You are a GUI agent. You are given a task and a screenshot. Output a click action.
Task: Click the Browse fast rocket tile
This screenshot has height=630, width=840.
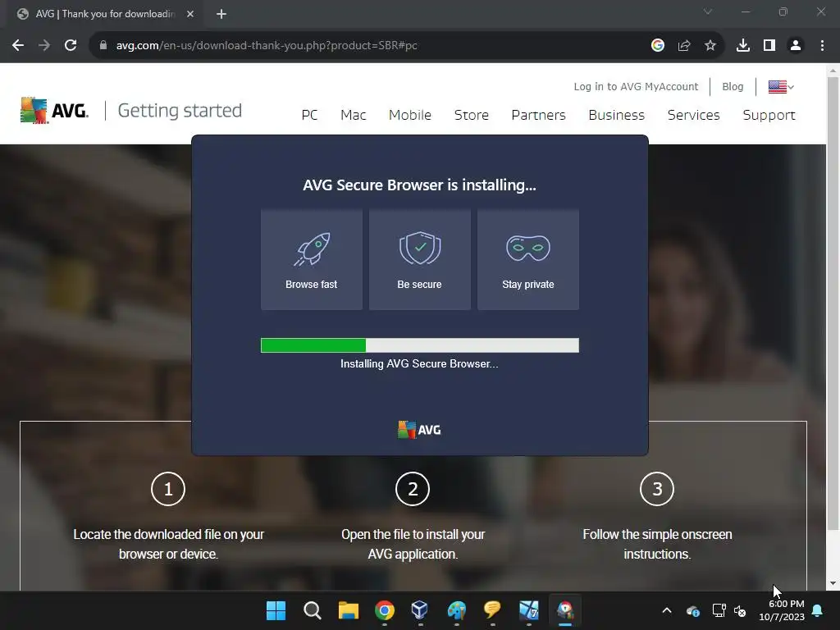tap(311, 259)
